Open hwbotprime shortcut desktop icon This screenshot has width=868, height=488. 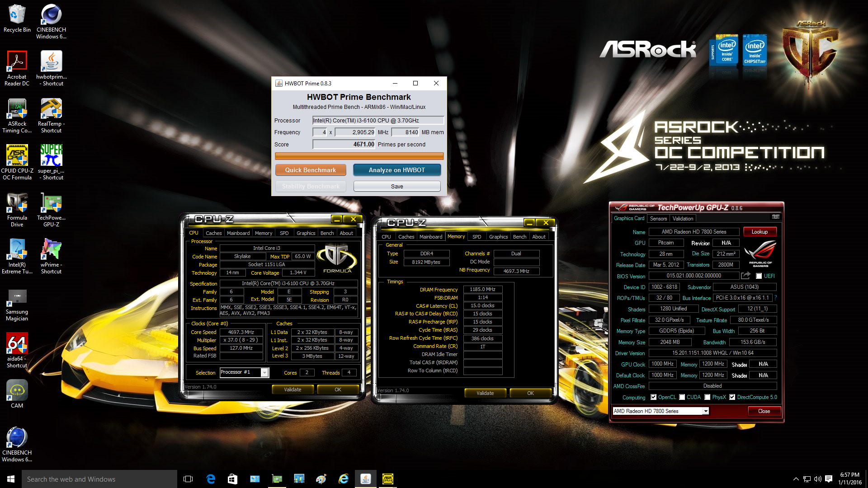tap(51, 68)
